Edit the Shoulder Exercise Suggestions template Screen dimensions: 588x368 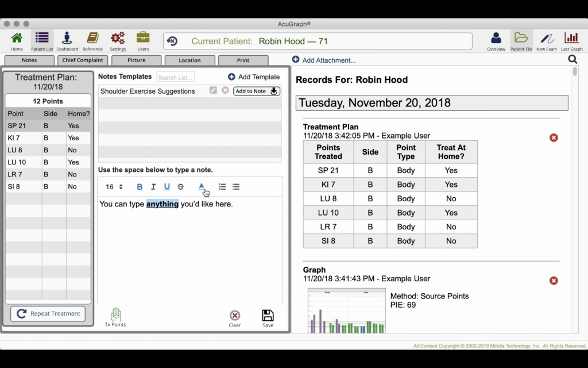coord(213,90)
